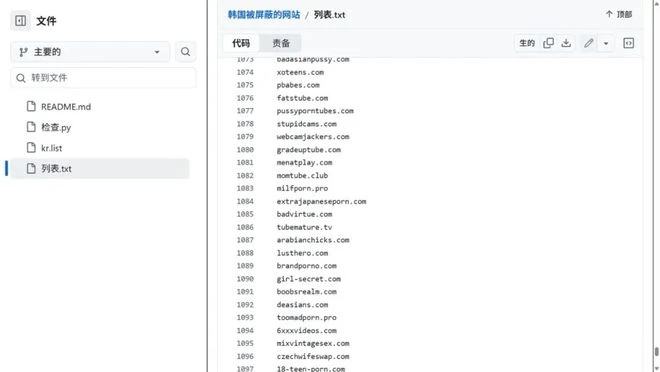Select 列表.txt in the file tree
The width and height of the screenshot is (660, 372).
pos(100,169)
